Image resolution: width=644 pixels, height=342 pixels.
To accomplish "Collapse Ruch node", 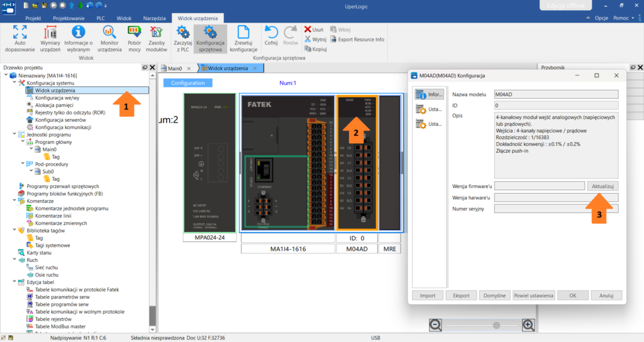I will tap(14, 260).
